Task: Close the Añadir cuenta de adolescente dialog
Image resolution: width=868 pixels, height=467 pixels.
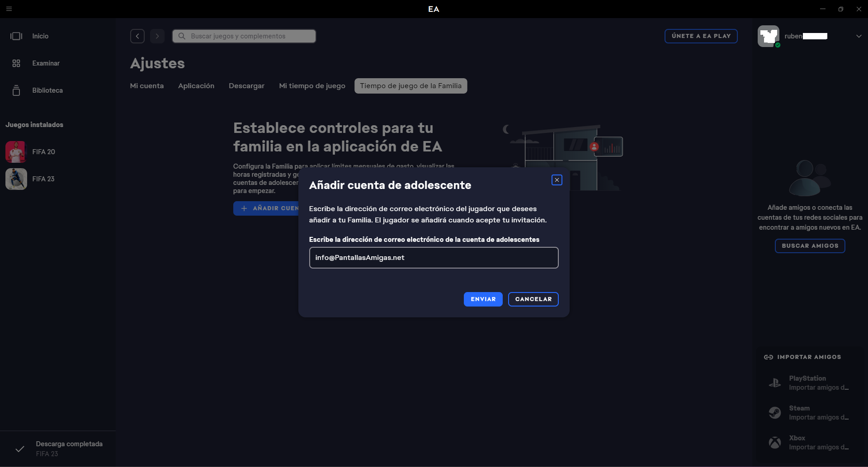Action: tap(557, 180)
